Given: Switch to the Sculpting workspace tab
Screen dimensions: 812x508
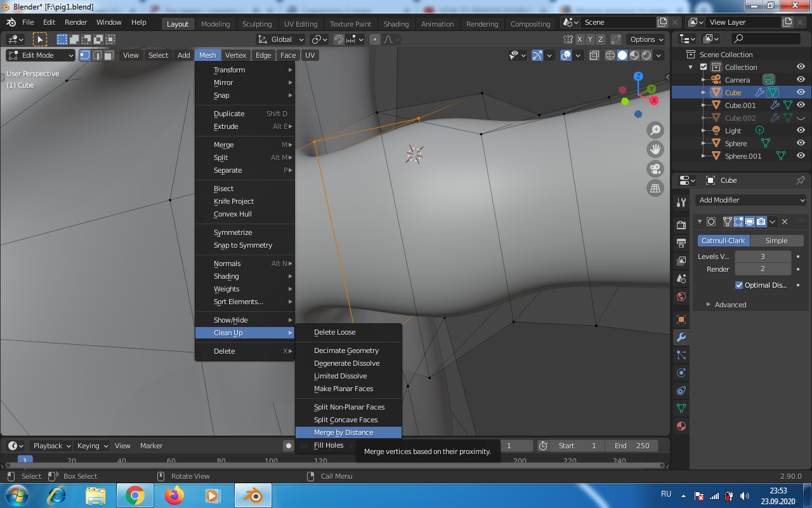Looking at the screenshot, I should pos(256,24).
